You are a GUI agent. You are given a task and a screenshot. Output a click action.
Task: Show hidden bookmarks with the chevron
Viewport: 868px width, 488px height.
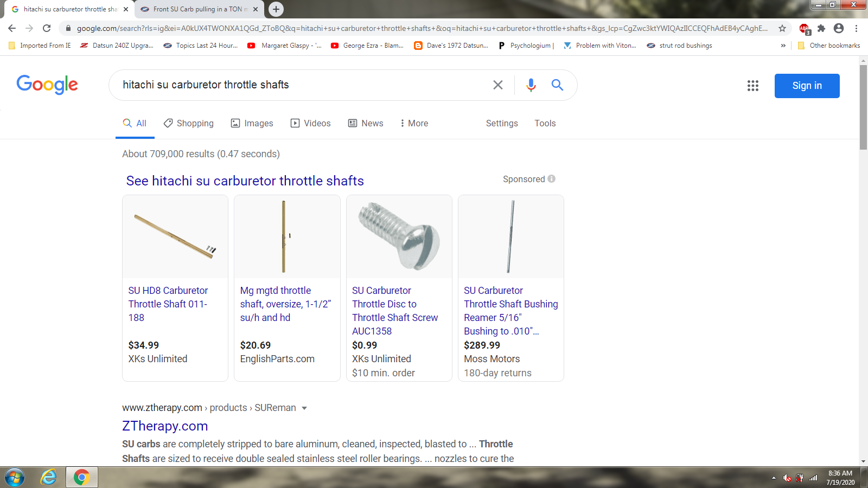coord(783,46)
